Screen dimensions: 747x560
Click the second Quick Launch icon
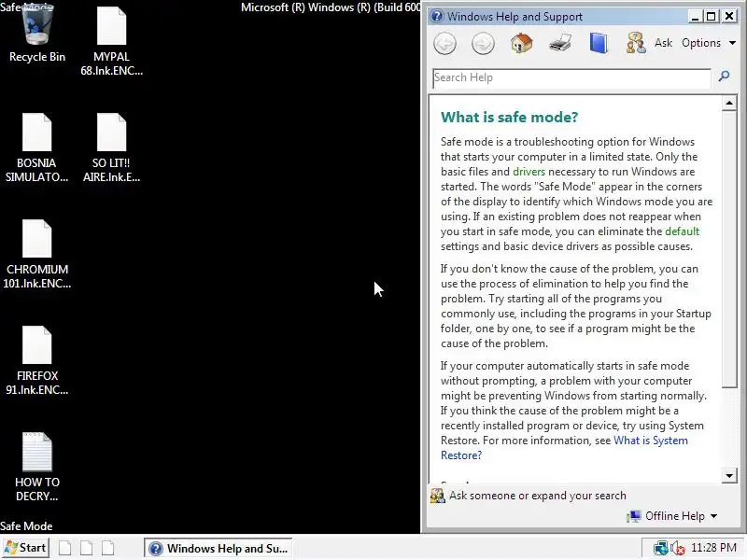87,548
